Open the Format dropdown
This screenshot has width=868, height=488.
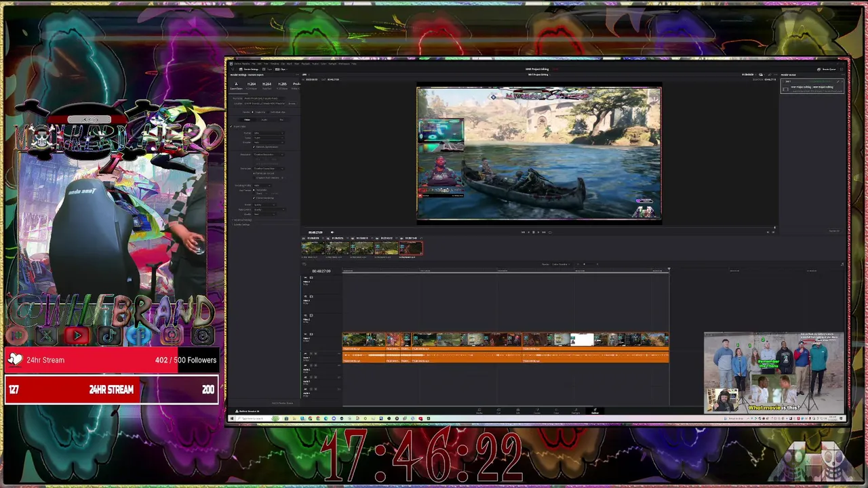269,133
